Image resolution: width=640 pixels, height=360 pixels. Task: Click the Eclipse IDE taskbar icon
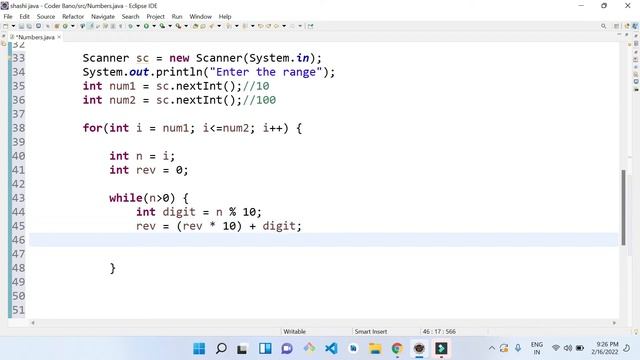(x=419, y=349)
